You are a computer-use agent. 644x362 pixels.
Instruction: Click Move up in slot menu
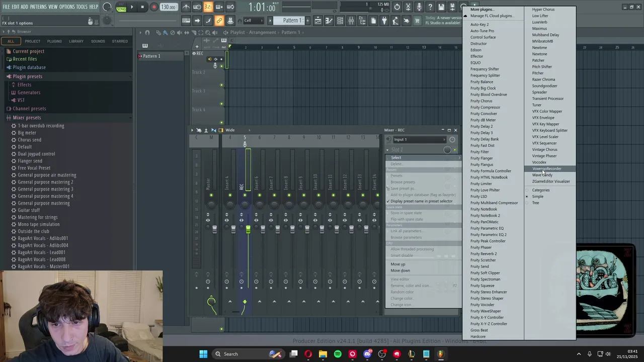click(424, 264)
